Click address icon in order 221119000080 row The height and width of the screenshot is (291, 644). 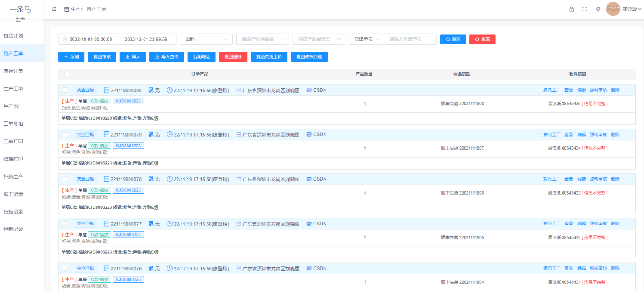click(x=239, y=90)
